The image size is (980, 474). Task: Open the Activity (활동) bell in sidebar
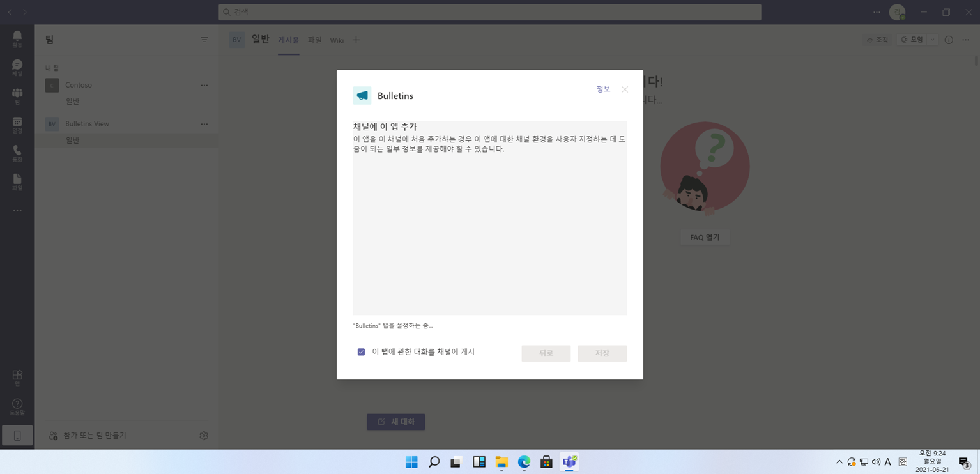point(17,38)
